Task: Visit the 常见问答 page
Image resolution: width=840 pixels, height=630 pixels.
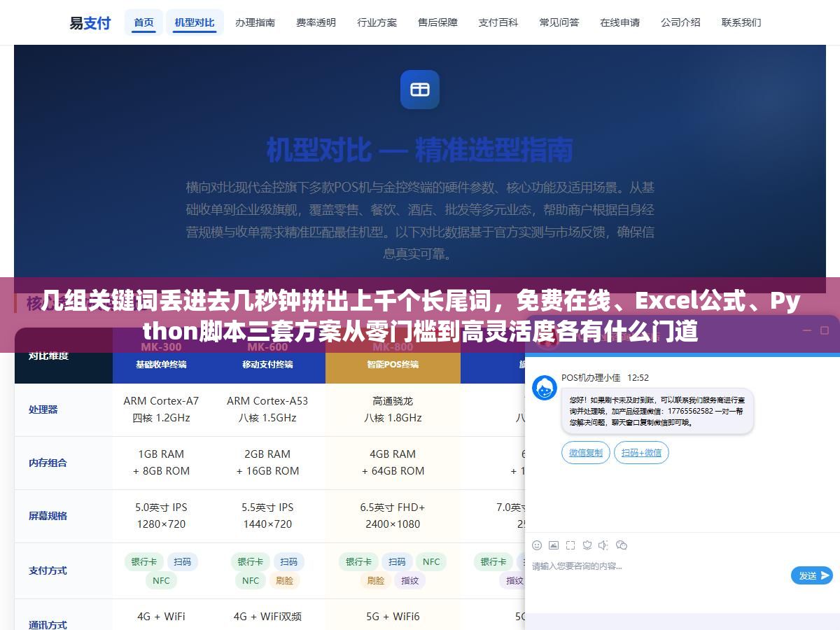Action: pos(559,22)
